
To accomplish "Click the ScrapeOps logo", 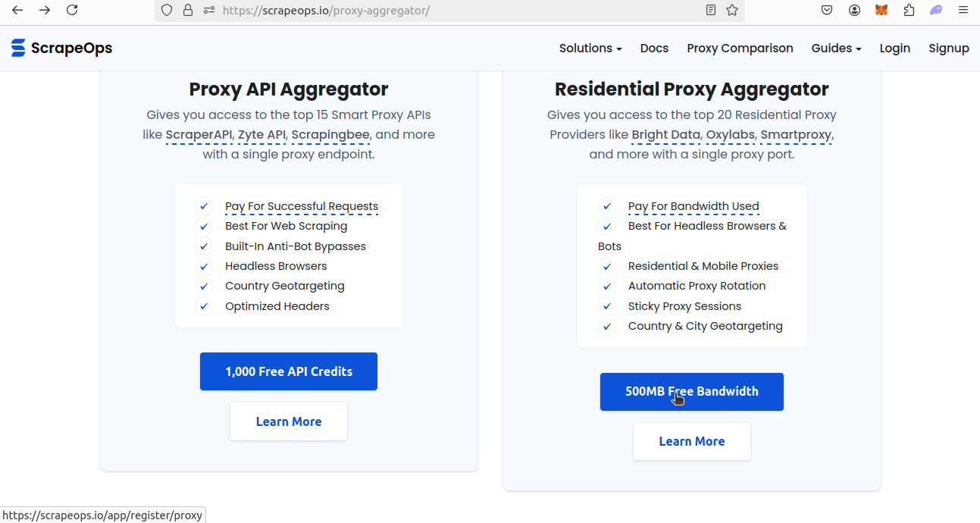I will (61, 48).
